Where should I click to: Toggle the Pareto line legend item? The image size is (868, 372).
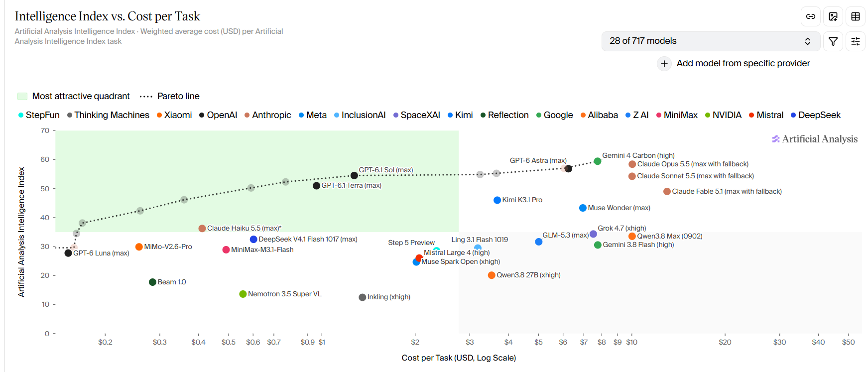170,96
